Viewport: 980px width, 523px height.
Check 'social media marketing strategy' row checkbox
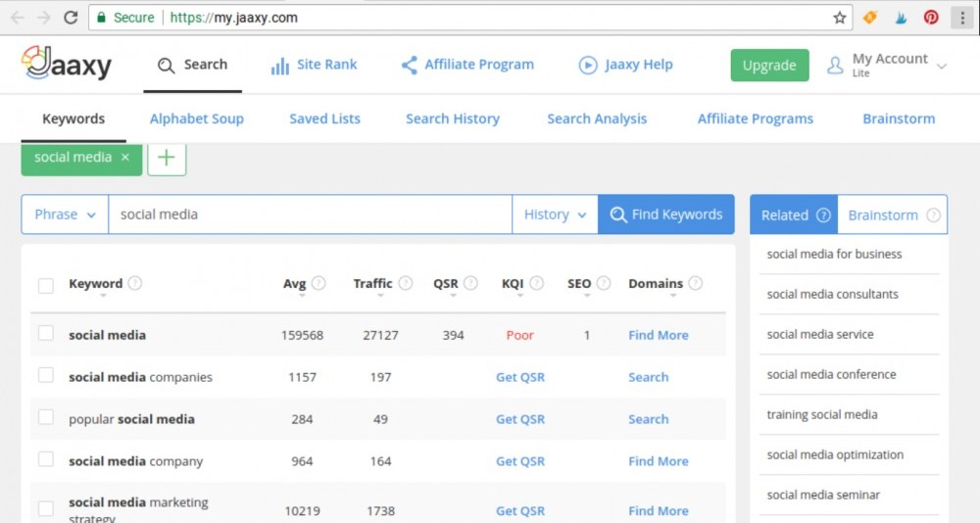coord(46,508)
